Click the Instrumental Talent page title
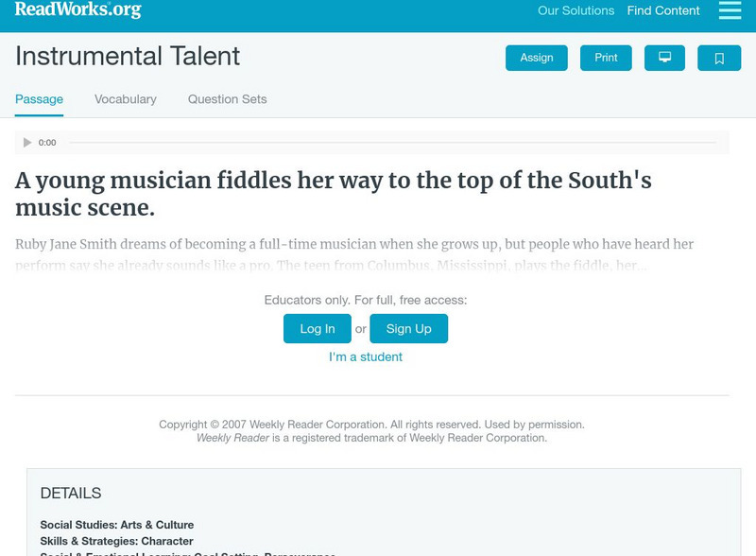 (x=128, y=57)
